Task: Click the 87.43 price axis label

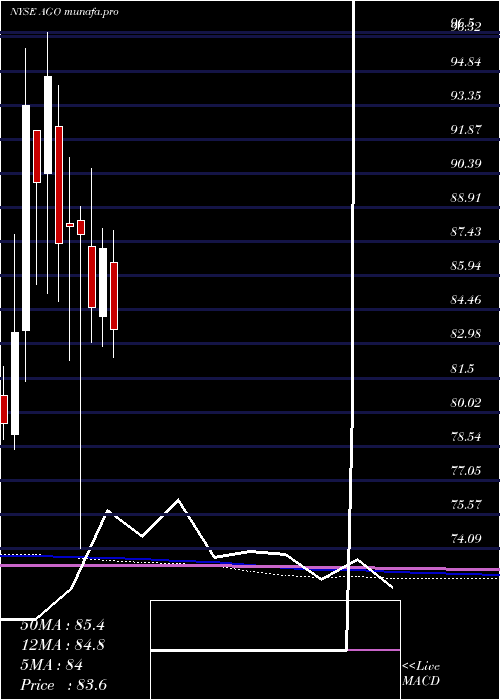Action: 466,231
